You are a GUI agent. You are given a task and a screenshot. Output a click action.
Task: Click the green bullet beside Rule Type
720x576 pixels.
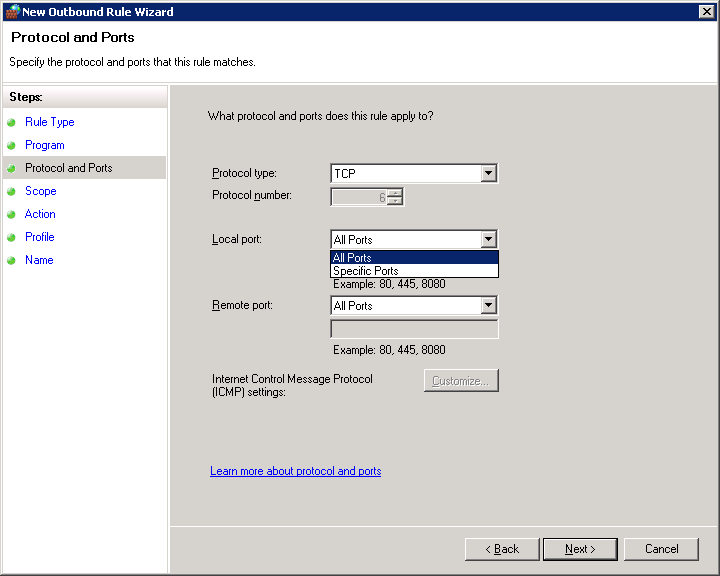click(x=11, y=122)
